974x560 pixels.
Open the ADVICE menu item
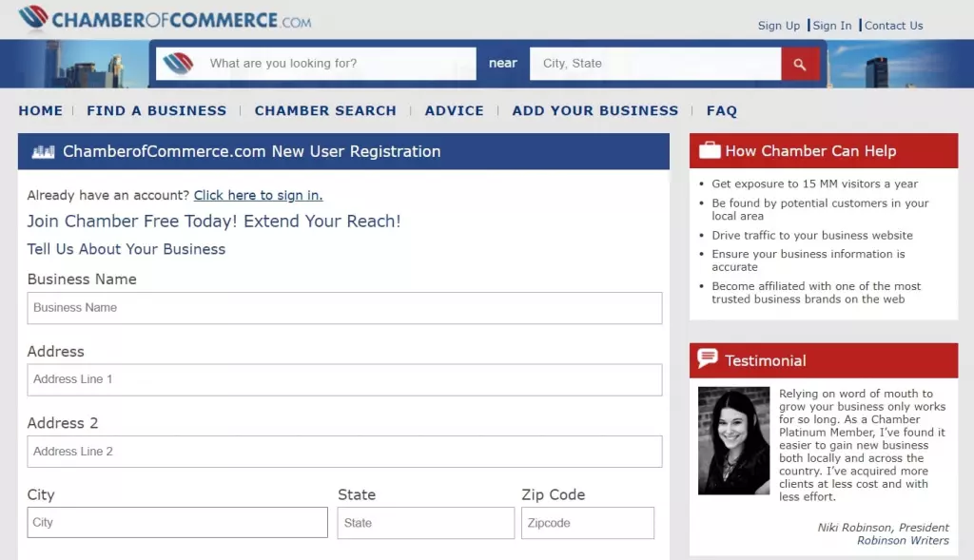[x=454, y=110]
